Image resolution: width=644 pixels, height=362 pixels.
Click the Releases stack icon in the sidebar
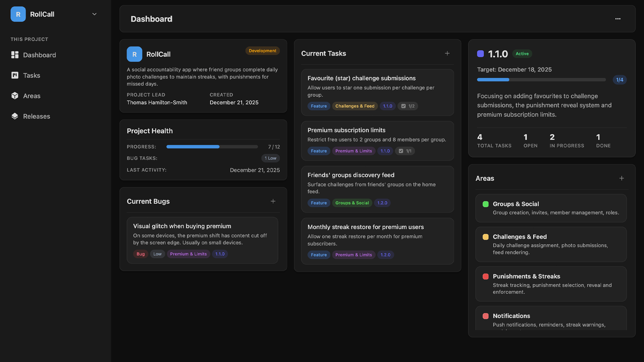(x=15, y=116)
